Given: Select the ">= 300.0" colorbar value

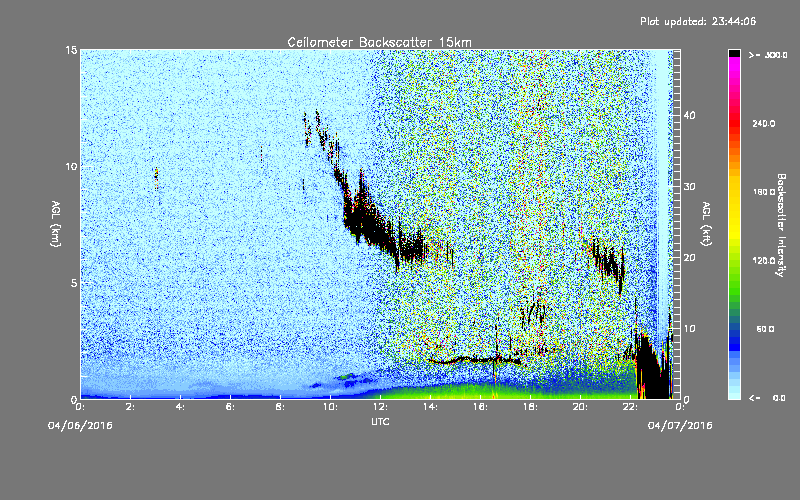Looking at the screenshot, I should pos(768,55).
